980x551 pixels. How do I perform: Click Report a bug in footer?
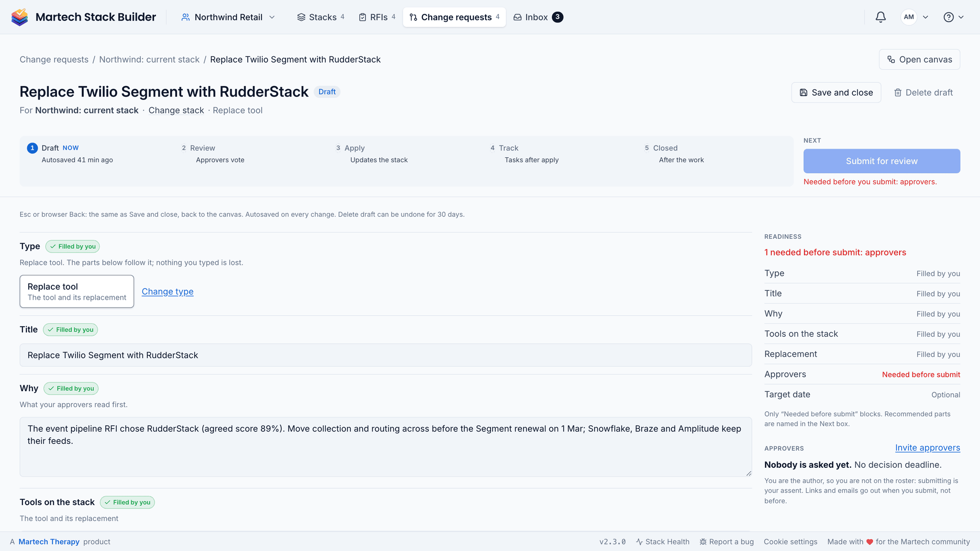coord(726,541)
